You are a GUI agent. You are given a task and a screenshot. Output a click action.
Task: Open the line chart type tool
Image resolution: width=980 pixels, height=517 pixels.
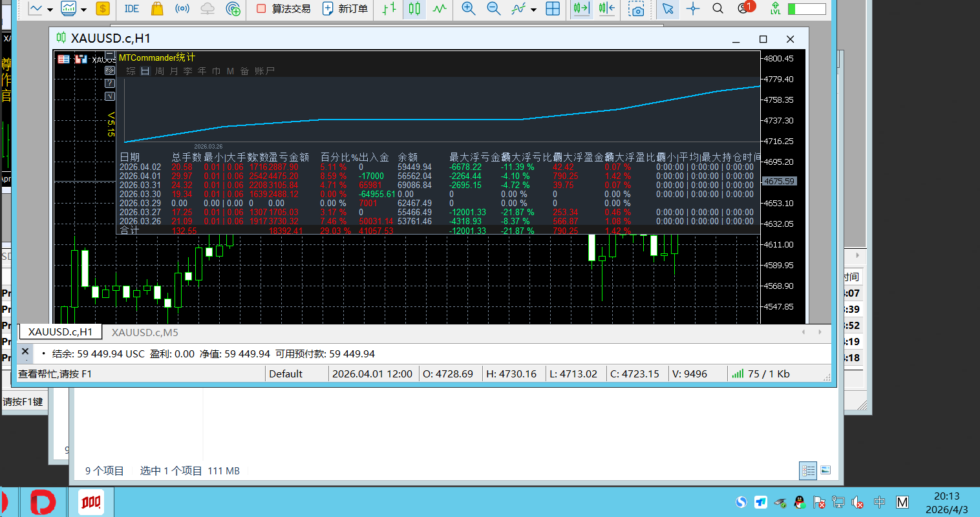35,8
